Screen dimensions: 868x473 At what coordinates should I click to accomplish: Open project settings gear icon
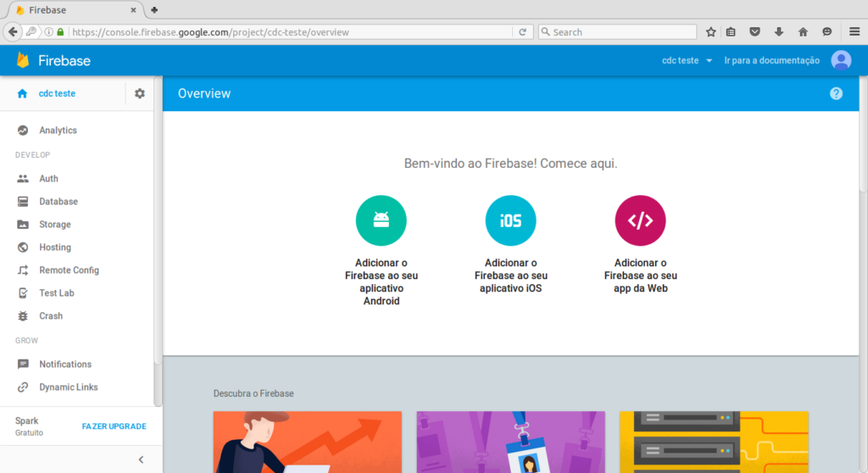[140, 93]
